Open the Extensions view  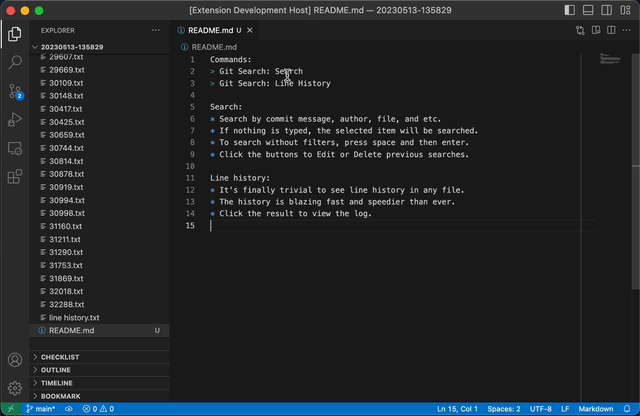pos(15,177)
